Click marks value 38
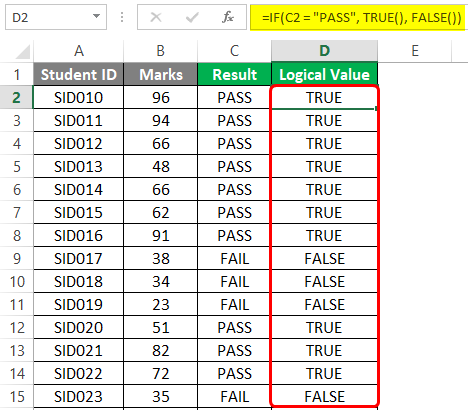The width and height of the screenshot is (468, 410). pyautogui.click(x=161, y=258)
